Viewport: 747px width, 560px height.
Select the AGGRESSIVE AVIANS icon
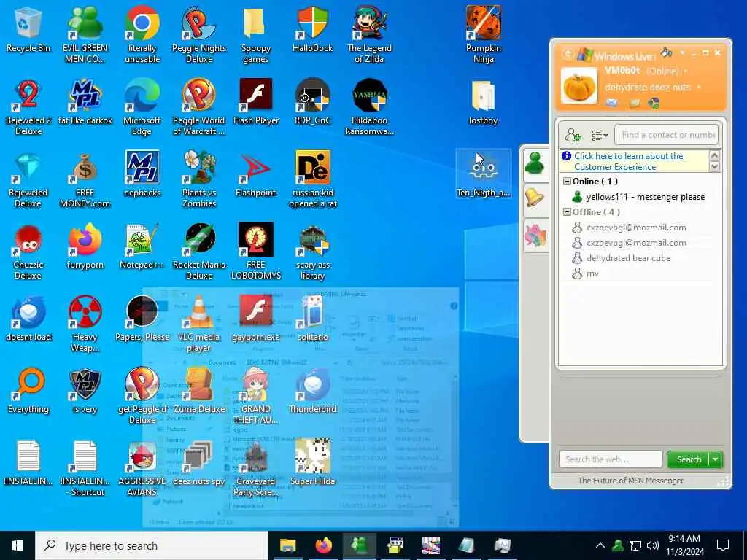(142, 469)
